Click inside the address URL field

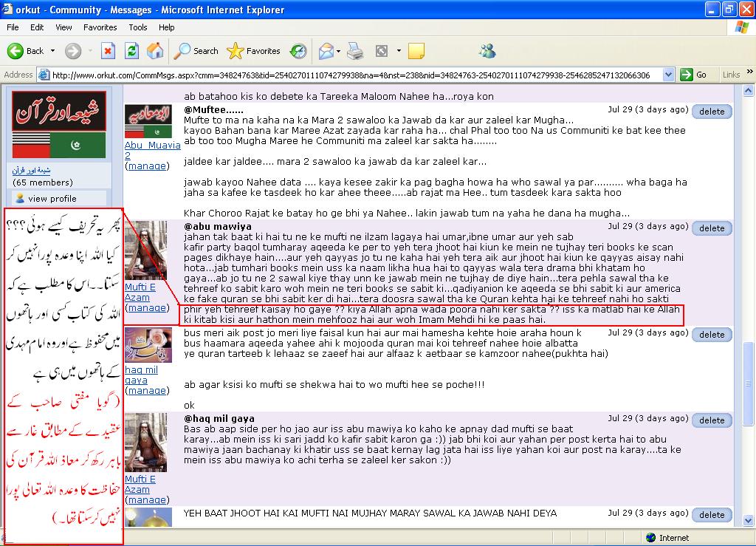point(354,75)
